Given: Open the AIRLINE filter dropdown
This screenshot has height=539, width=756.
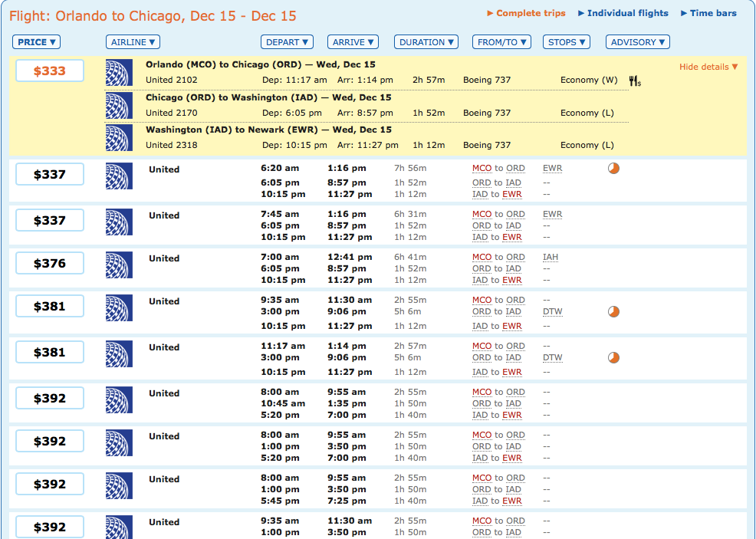Looking at the screenshot, I should coord(132,42).
